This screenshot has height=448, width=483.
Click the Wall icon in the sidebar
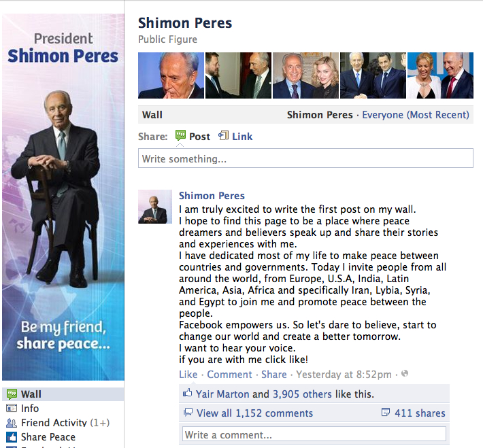[12, 394]
